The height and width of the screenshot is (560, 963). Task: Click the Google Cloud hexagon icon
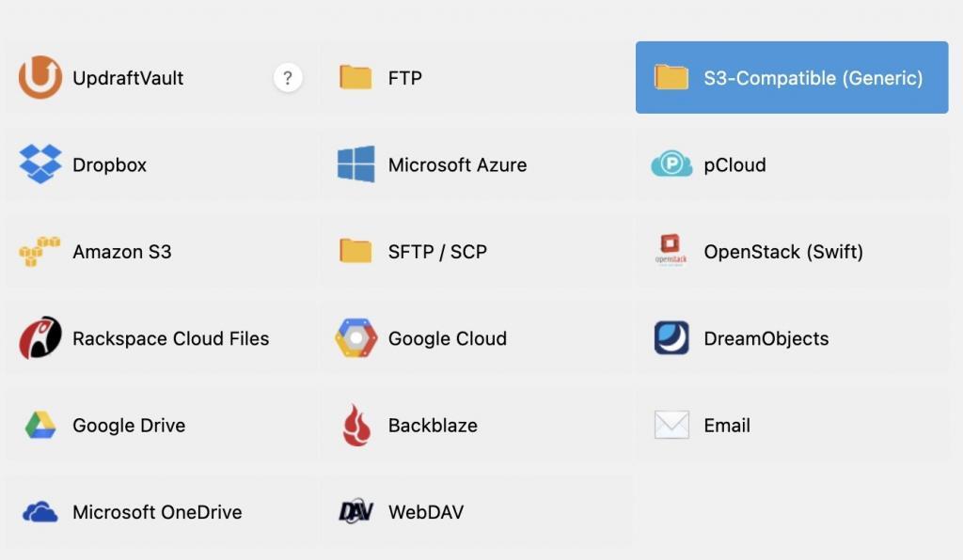(355, 338)
